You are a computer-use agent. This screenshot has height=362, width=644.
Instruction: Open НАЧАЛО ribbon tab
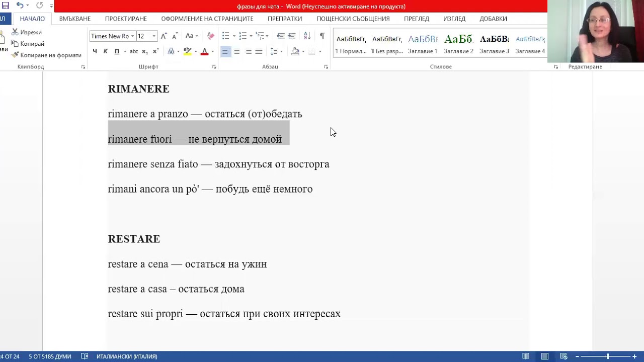click(x=32, y=19)
